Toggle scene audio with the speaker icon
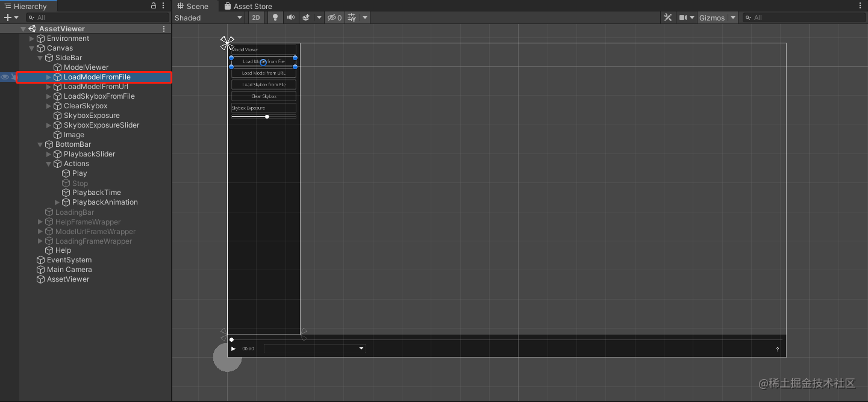The height and width of the screenshot is (402, 868). (291, 17)
